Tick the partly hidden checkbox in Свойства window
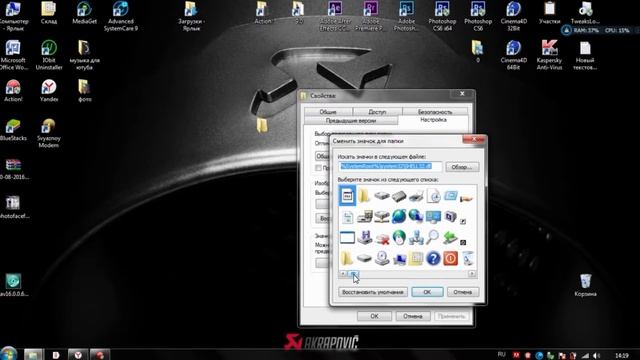Image resolution: width=640 pixels, height=360 pixels. click(318, 168)
